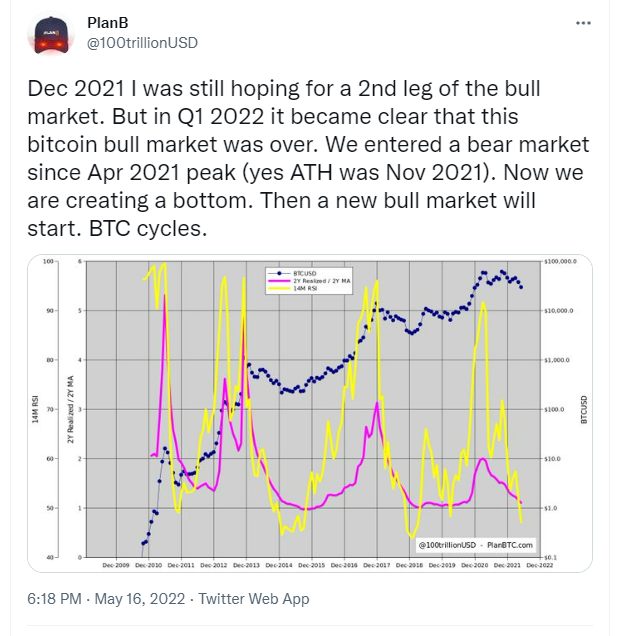The width and height of the screenshot is (619, 636).
Task: Click the yellow 14M RSI legend line
Action: [x=279, y=288]
